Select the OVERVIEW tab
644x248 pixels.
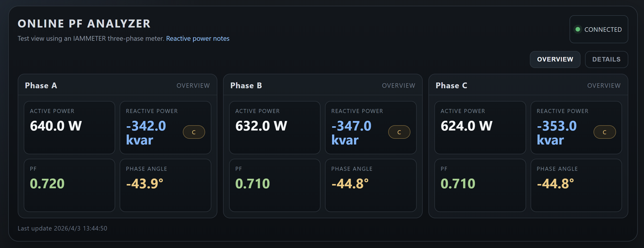pyautogui.click(x=555, y=59)
